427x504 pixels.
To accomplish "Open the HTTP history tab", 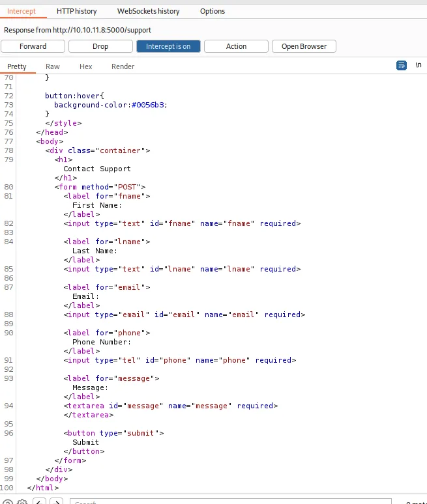I will coord(76,11).
